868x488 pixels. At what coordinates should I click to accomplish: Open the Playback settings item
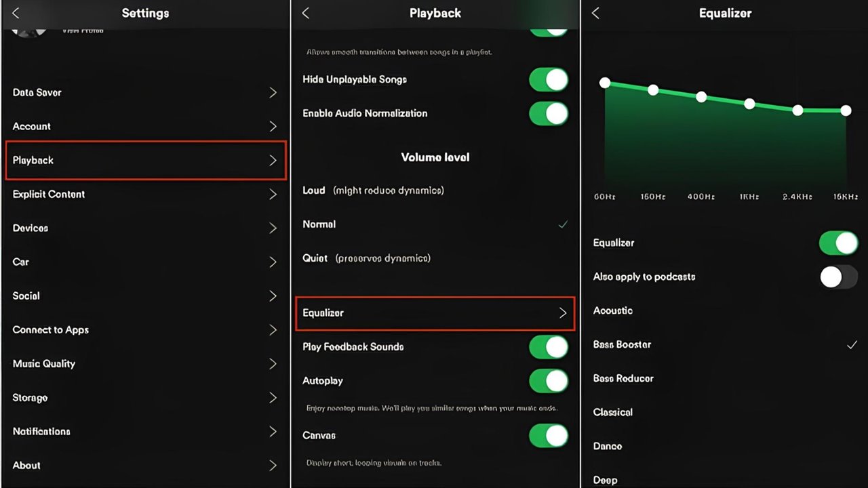click(145, 161)
